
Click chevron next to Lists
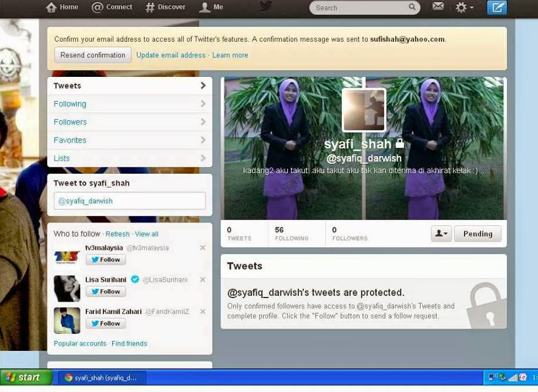point(203,158)
